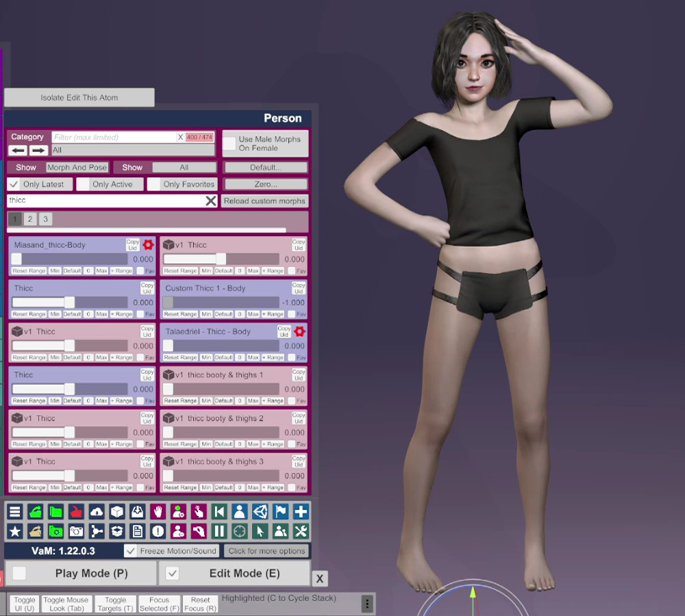This screenshot has width=685, height=616.
Task: Click the camera screenshot icon
Action: coord(76,531)
